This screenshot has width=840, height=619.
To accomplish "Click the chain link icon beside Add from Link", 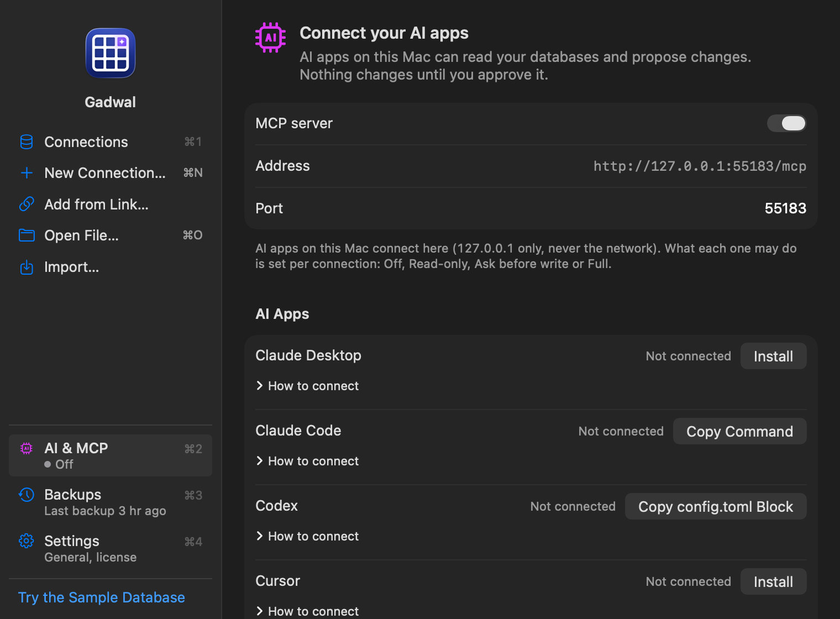I will point(27,204).
